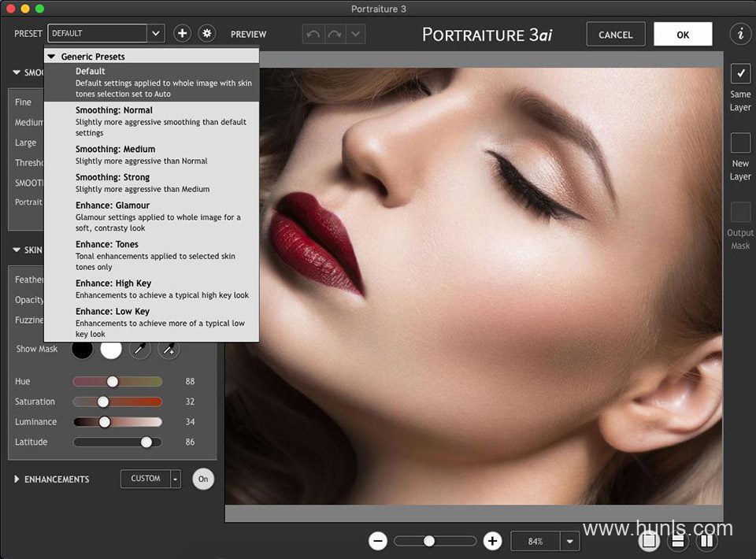Click the Latitude value 86
756x559 pixels.
(x=190, y=442)
